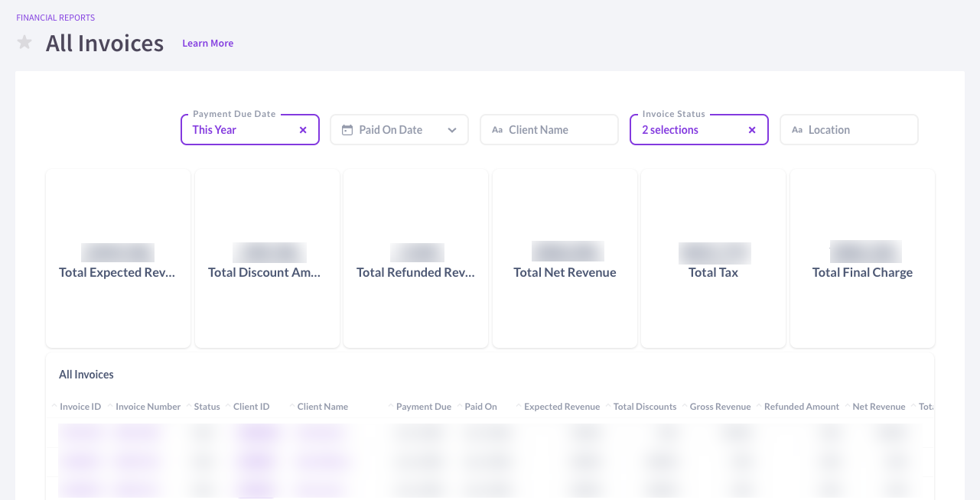The height and width of the screenshot is (500, 980).
Task: Sort by Gross Revenue column header
Action: click(x=721, y=407)
